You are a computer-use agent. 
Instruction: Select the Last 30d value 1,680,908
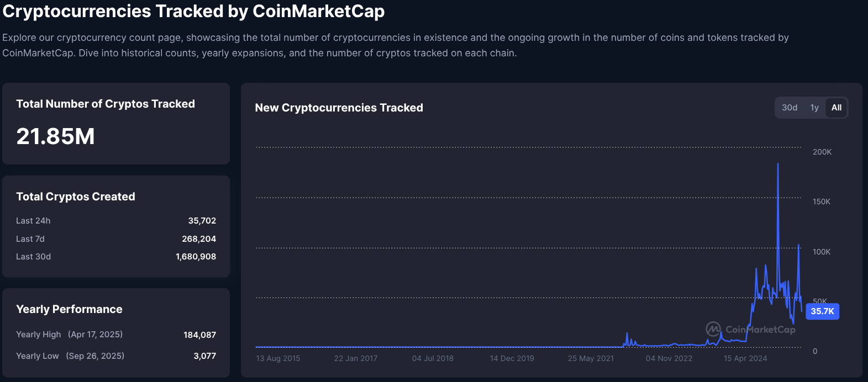pyautogui.click(x=196, y=256)
